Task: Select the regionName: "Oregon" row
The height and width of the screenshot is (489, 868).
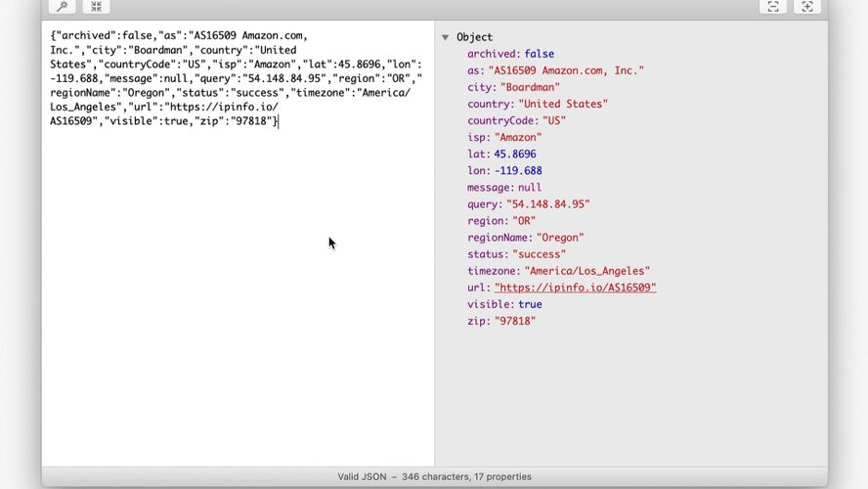Action: 525,237
